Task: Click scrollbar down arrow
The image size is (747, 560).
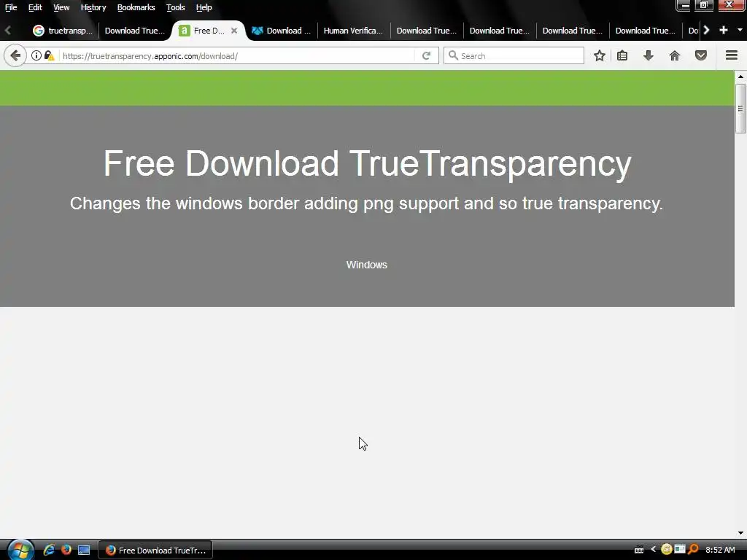Action: click(x=740, y=533)
